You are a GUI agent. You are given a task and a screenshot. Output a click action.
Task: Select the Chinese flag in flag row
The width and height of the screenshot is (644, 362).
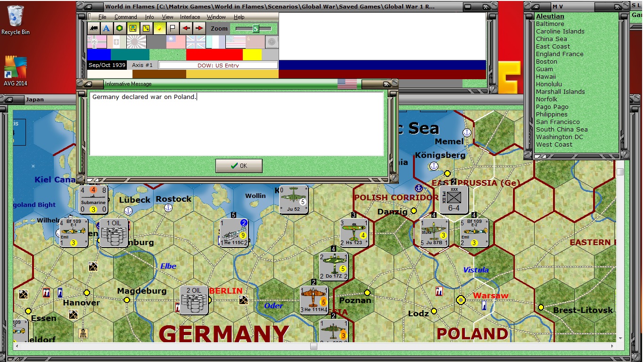(x=176, y=42)
